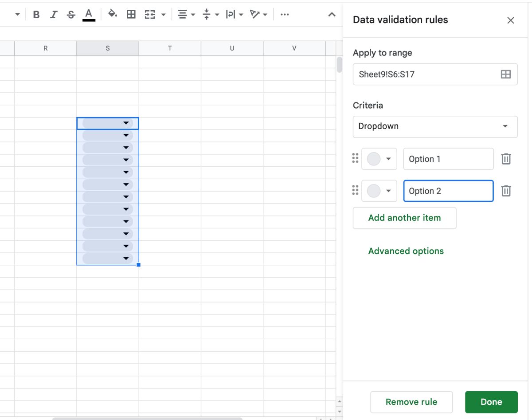Viewport: 532px width, 420px height.
Task: Delete the Option 2 item
Action: 506,191
